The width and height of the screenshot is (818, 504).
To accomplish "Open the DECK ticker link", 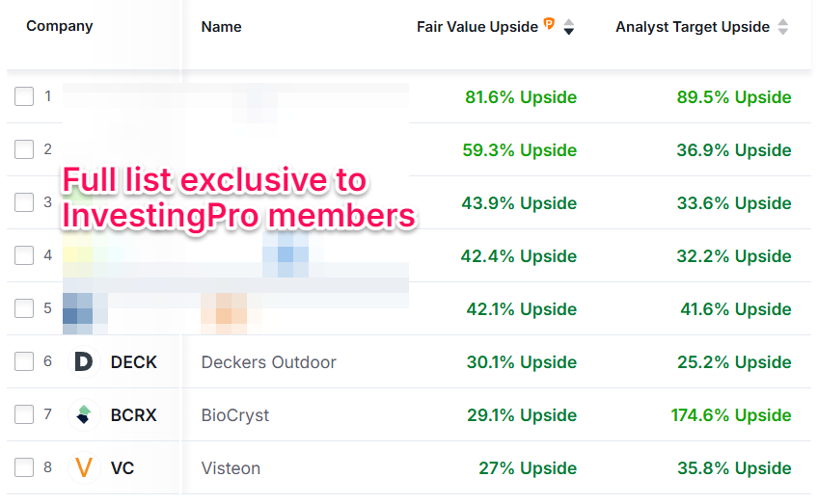I will click(x=133, y=362).
